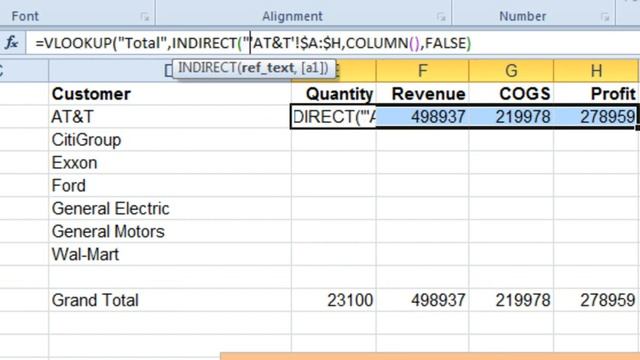640x360 pixels.
Task: Open the Number group dialog launcher
Action: tap(605, 17)
